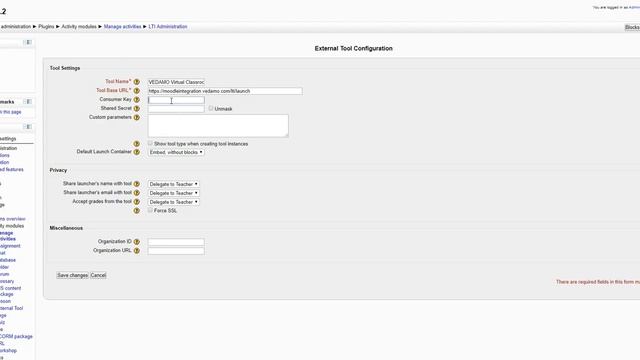Open the Plugins overview sidebar link

click(x=13, y=219)
